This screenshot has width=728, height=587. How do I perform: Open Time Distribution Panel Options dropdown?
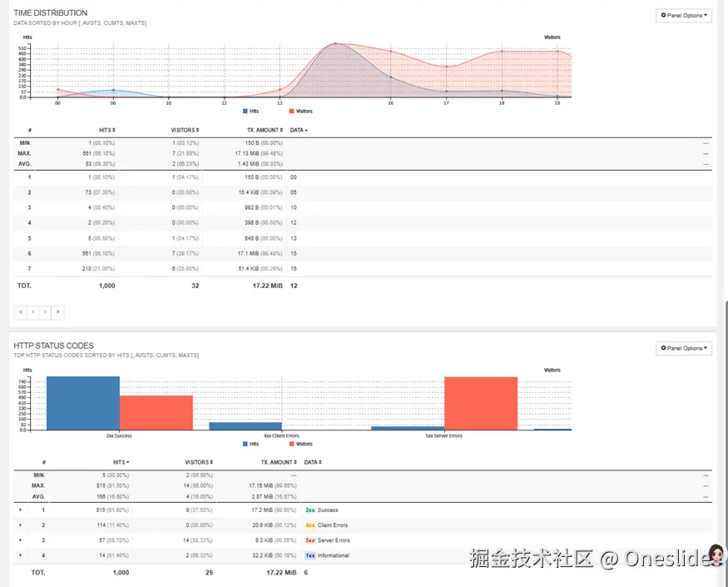[683, 15]
